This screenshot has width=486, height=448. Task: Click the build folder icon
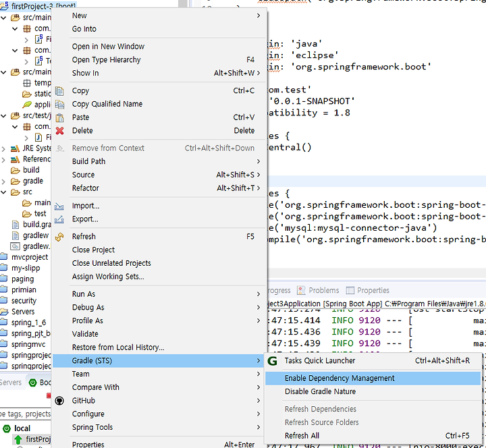click(x=15, y=170)
